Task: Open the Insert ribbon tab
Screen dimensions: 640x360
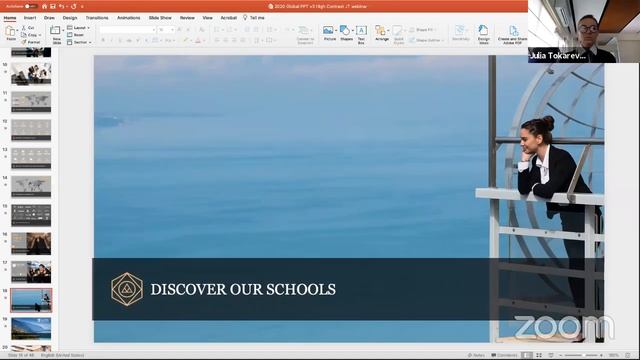Action: tap(30, 18)
